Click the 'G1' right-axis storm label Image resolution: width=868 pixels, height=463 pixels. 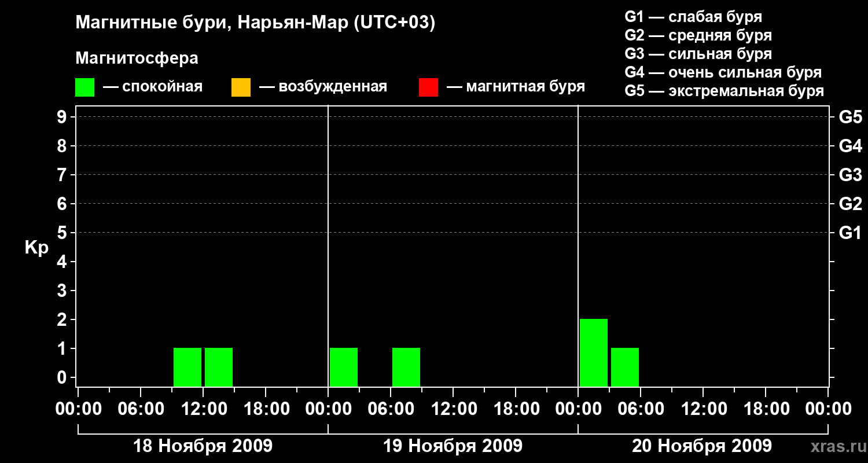(851, 233)
